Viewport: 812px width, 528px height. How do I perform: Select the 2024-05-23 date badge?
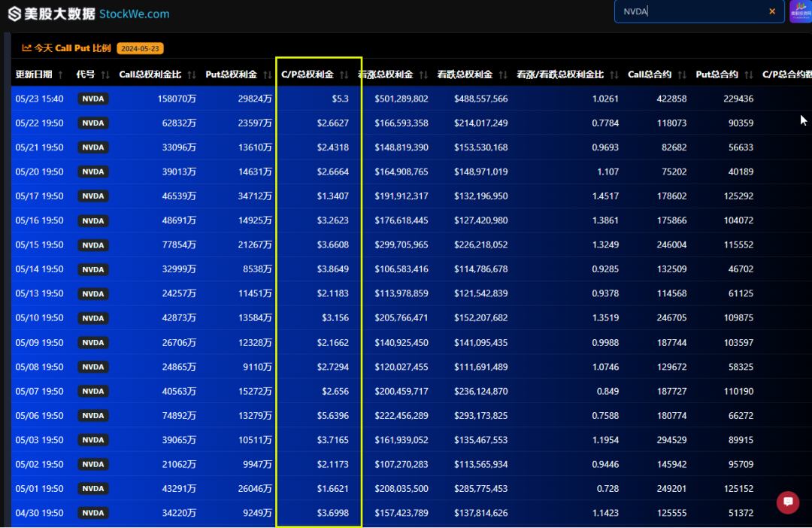140,48
